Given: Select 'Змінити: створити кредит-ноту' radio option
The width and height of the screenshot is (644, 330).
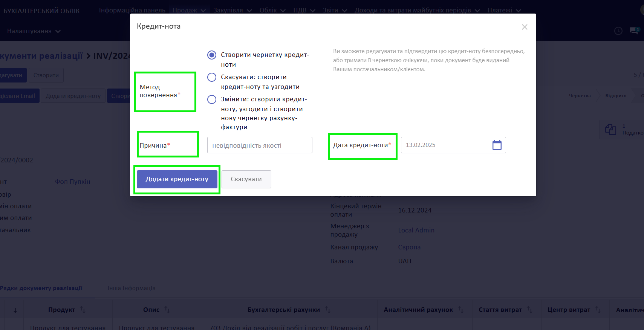Looking at the screenshot, I should click(x=212, y=99).
